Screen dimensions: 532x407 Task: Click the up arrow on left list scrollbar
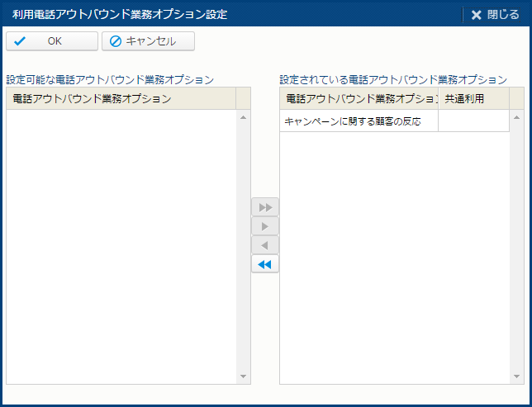pos(243,117)
